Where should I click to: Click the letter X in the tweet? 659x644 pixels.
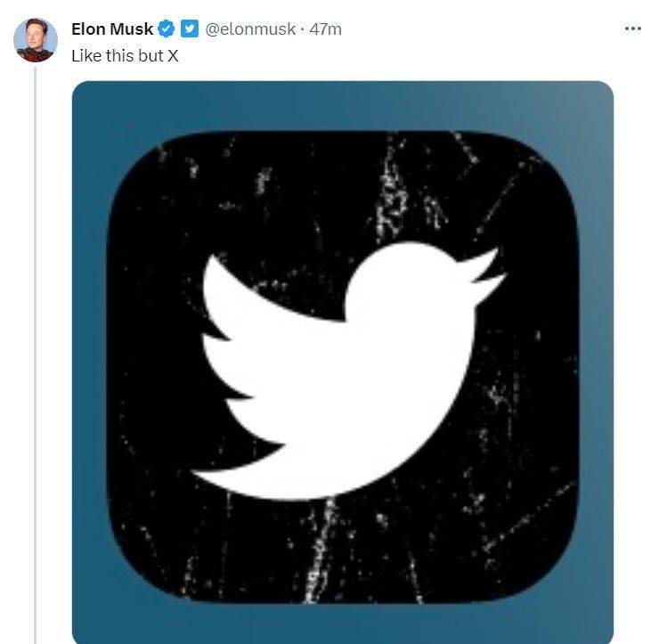coord(174,55)
